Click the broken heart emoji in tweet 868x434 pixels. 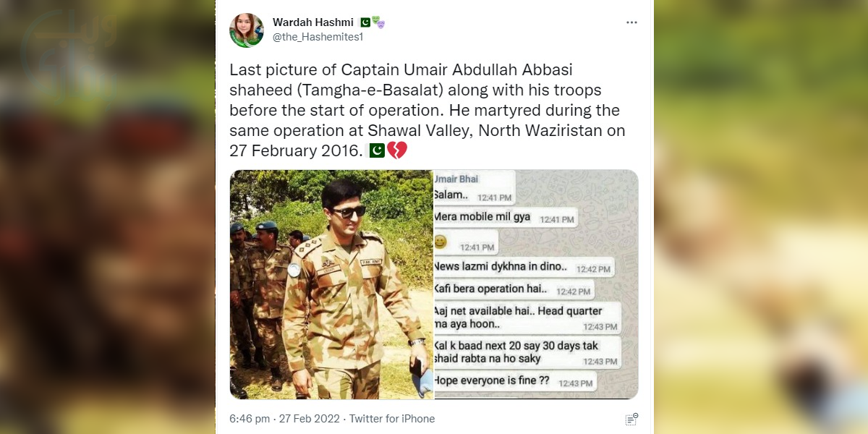click(397, 150)
